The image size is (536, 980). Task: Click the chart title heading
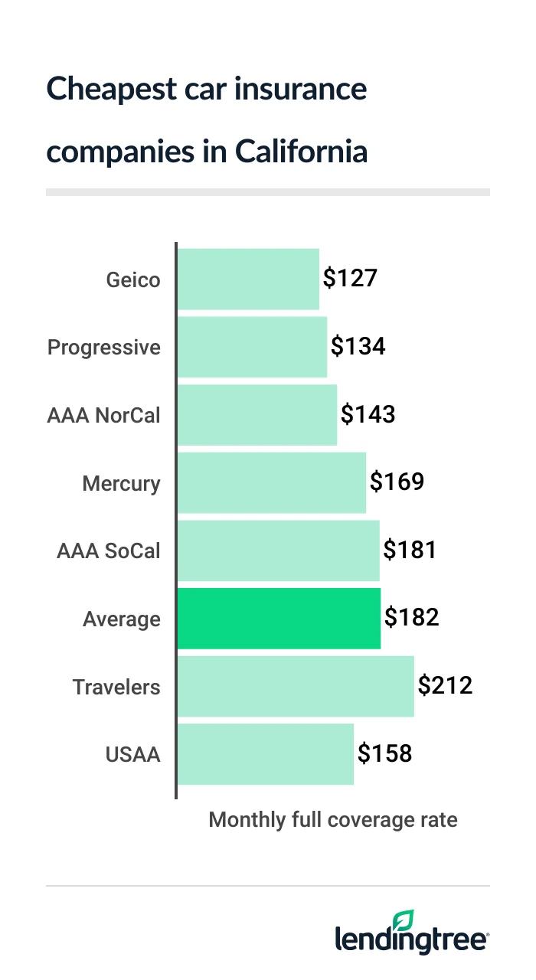[x=207, y=120]
